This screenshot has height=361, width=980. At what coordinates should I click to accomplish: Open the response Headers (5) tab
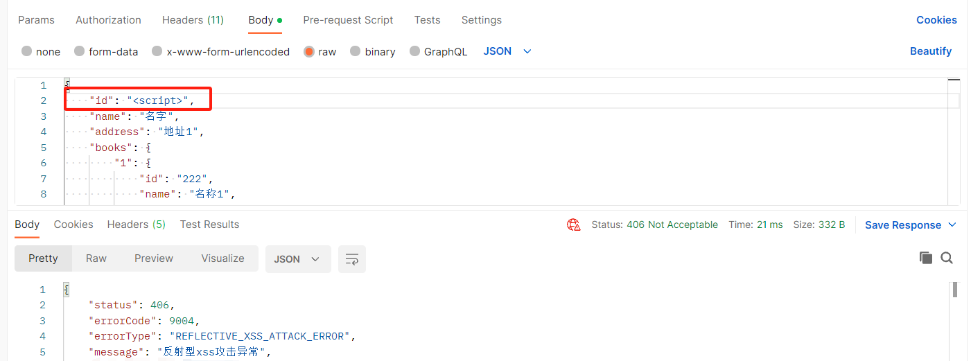pyautogui.click(x=136, y=224)
